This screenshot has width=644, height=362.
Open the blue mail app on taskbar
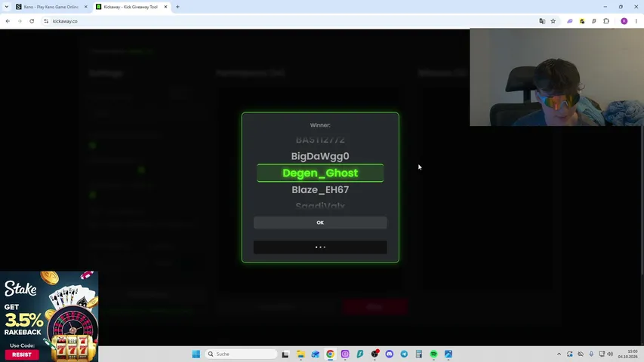[316, 354]
